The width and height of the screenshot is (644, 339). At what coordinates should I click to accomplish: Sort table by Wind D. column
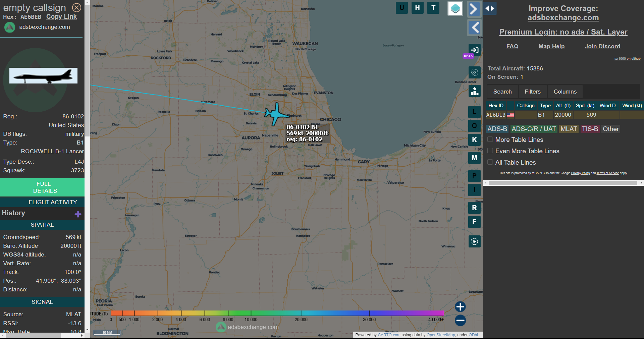pos(608,106)
